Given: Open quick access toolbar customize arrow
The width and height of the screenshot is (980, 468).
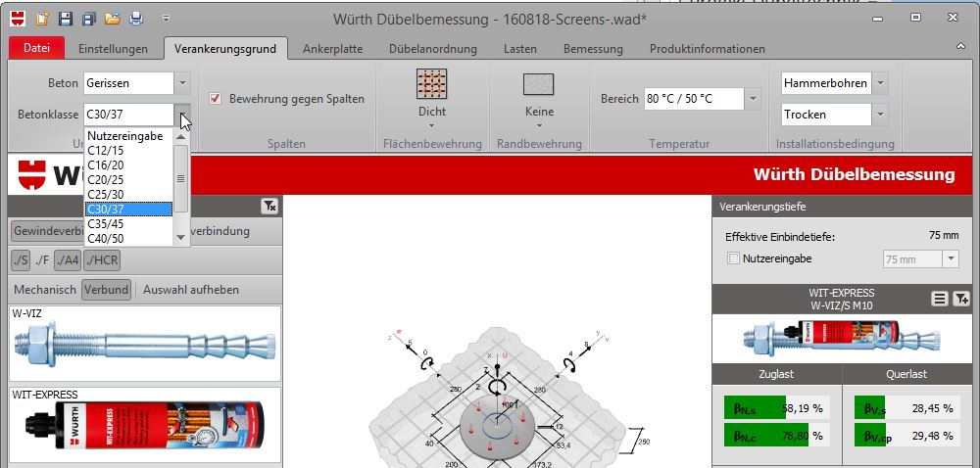Looking at the screenshot, I should click(167, 19).
